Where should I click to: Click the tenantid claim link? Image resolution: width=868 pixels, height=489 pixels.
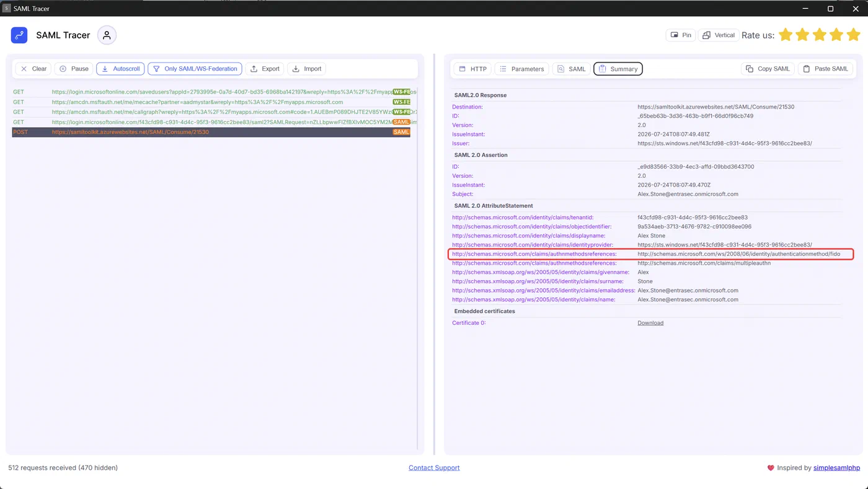pos(523,218)
